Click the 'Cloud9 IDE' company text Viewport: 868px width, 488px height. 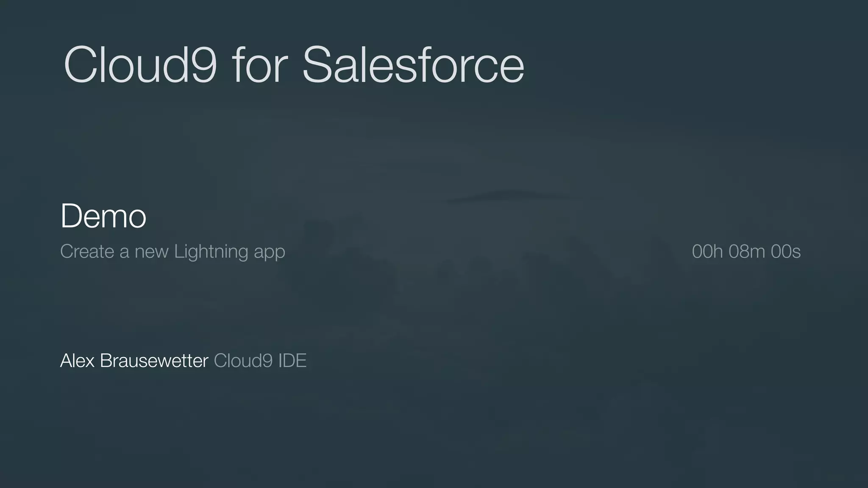pyautogui.click(x=260, y=361)
